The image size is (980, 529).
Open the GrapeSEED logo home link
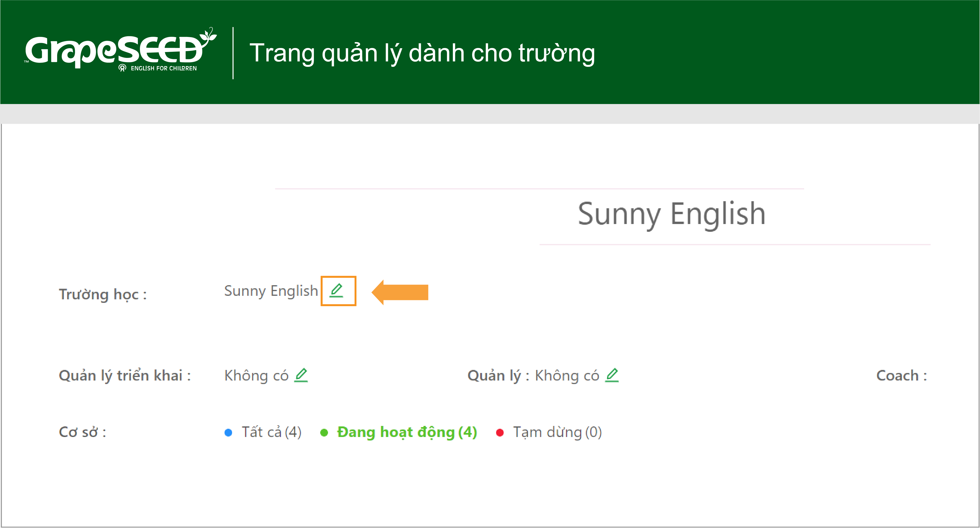pos(121,50)
